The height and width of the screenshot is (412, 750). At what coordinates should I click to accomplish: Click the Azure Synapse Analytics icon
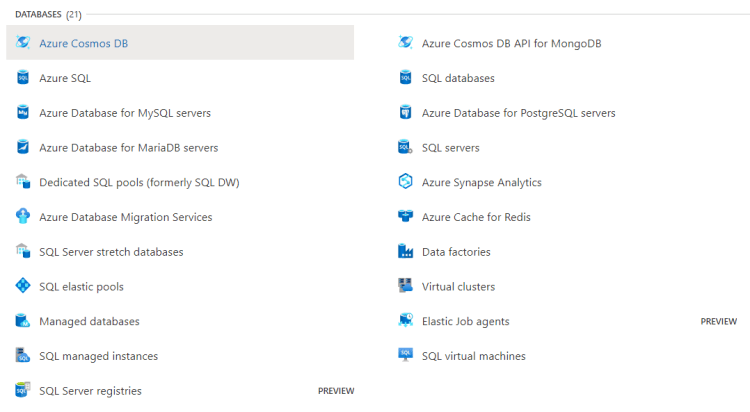[x=406, y=182]
